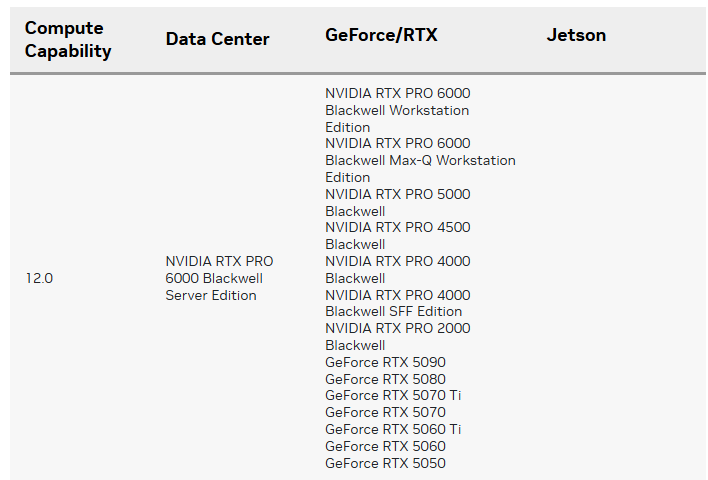Screen dimensions: 708x480
Task: Click the NVIDIA RTX PRO 2000 Blackwell entry
Action: [x=397, y=336]
